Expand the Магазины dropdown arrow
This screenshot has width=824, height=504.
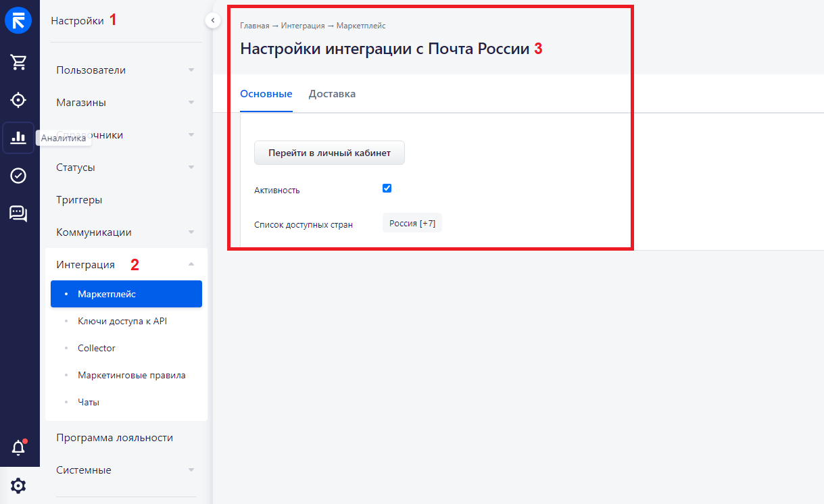[191, 103]
